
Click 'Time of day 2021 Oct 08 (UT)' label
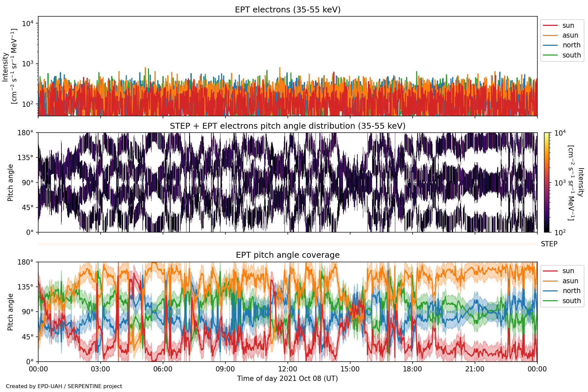[x=287, y=379]
